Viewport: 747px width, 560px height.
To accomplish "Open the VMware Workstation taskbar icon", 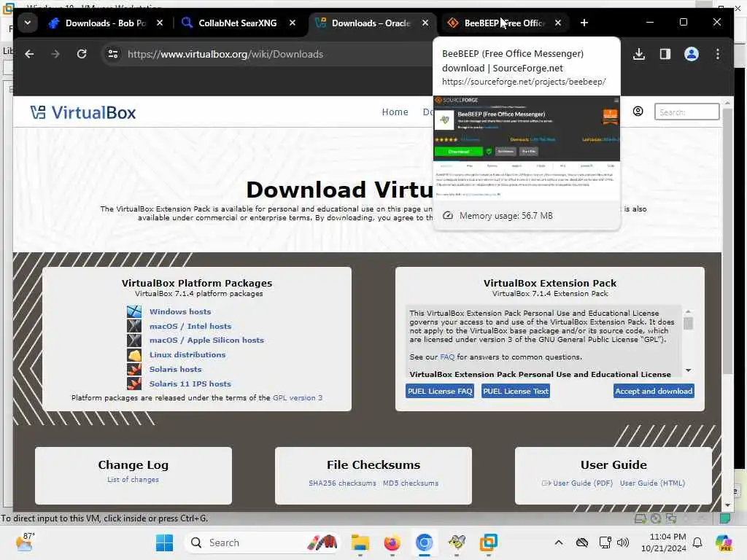I will 488,542.
